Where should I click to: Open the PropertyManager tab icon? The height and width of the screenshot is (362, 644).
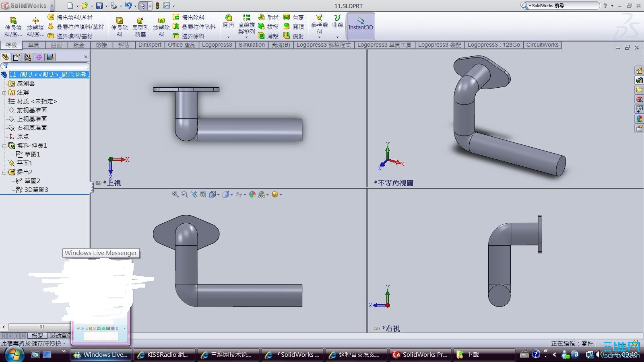[17, 57]
